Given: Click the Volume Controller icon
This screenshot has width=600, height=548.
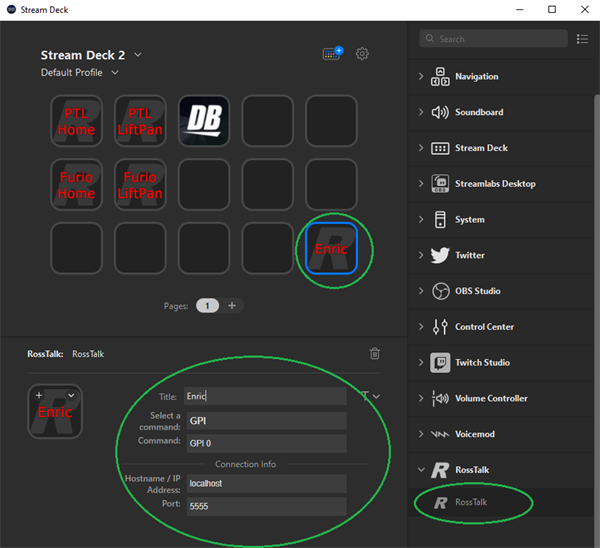Looking at the screenshot, I should click(x=440, y=398).
